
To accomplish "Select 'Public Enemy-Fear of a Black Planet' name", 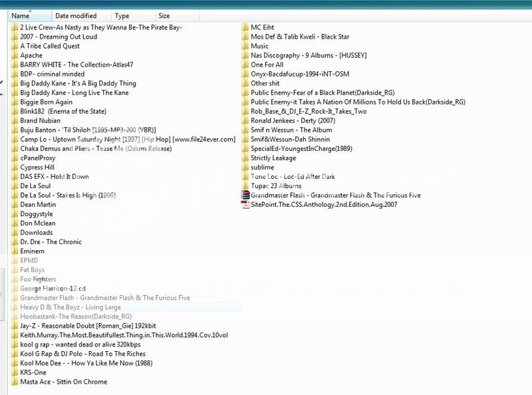I will 323,92.
